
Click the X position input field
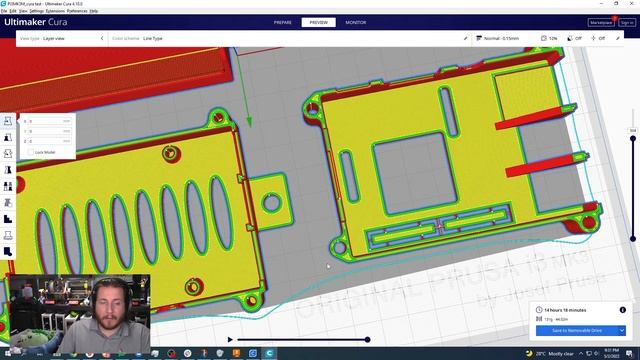point(49,121)
